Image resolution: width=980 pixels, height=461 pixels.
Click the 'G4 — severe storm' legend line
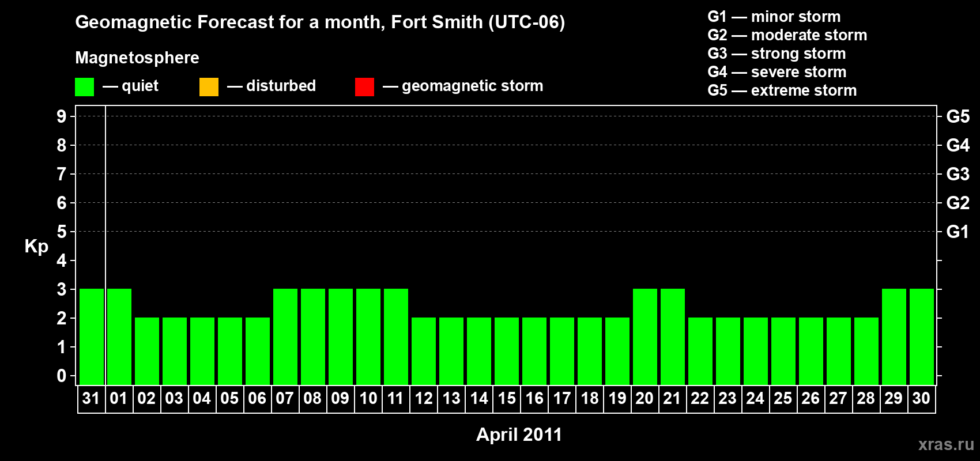(x=777, y=72)
